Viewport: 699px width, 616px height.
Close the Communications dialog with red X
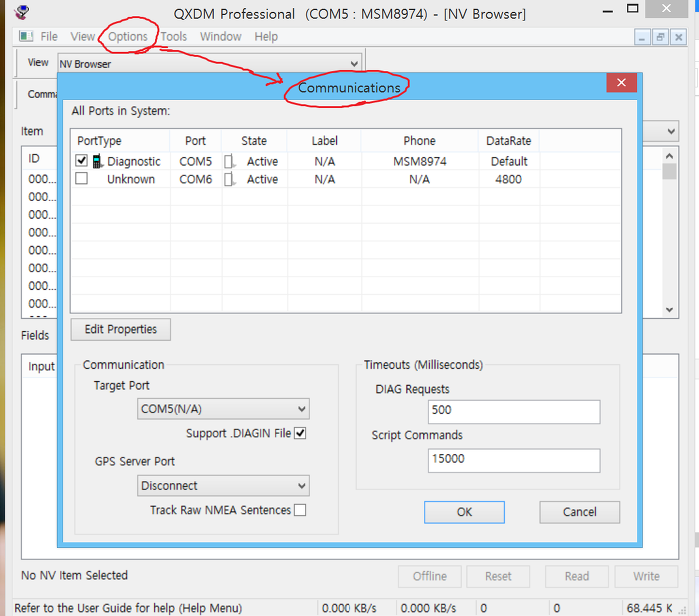(621, 83)
